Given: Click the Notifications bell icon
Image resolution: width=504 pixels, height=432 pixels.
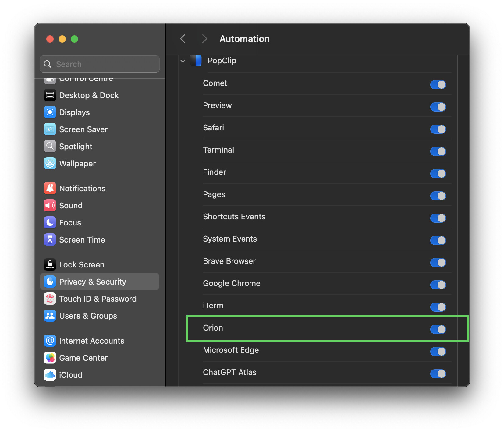Looking at the screenshot, I should 50,189.
